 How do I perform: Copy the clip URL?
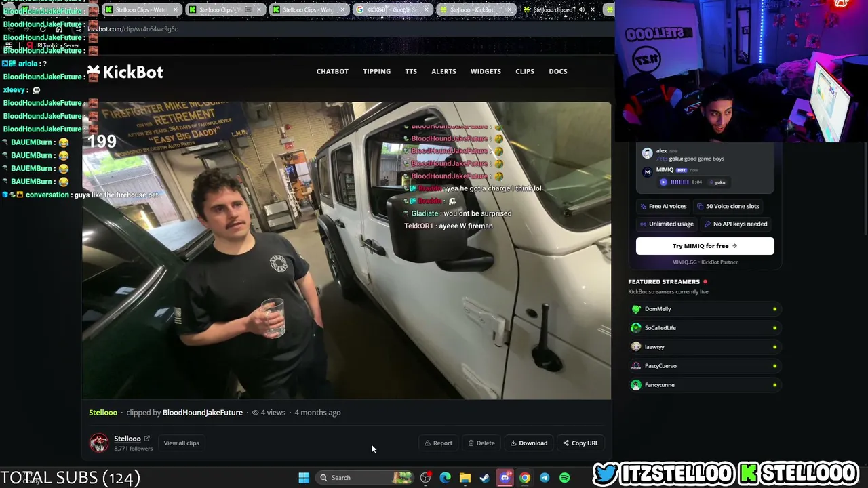coord(580,443)
